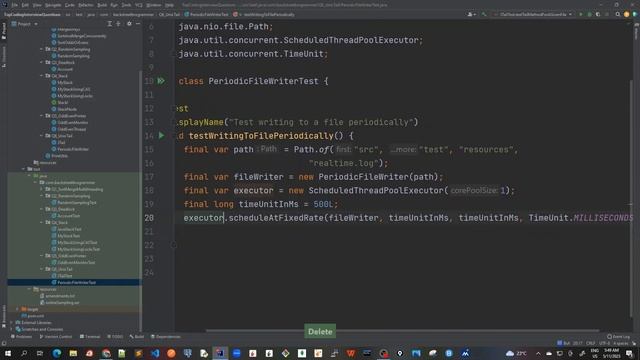
Task: Open Windows taskbar search
Action: [x=24, y=353]
